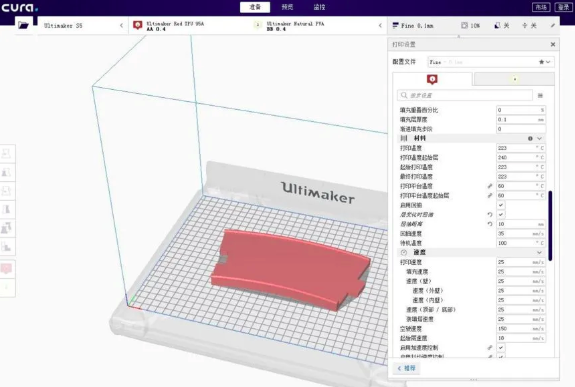Switch to the 监控 tab
Screen dimensions: 575x387
pyautogui.click(x=319, y=7)
